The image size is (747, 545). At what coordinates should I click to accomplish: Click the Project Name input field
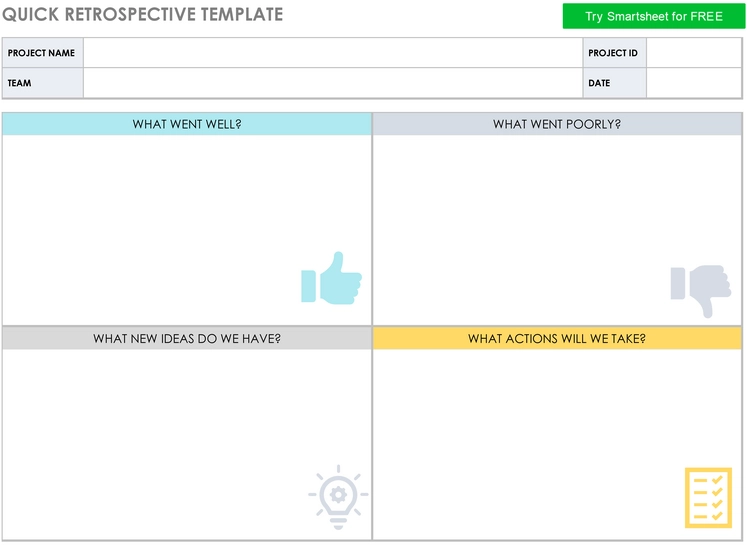pyautogui.click(x=333, y=53)
